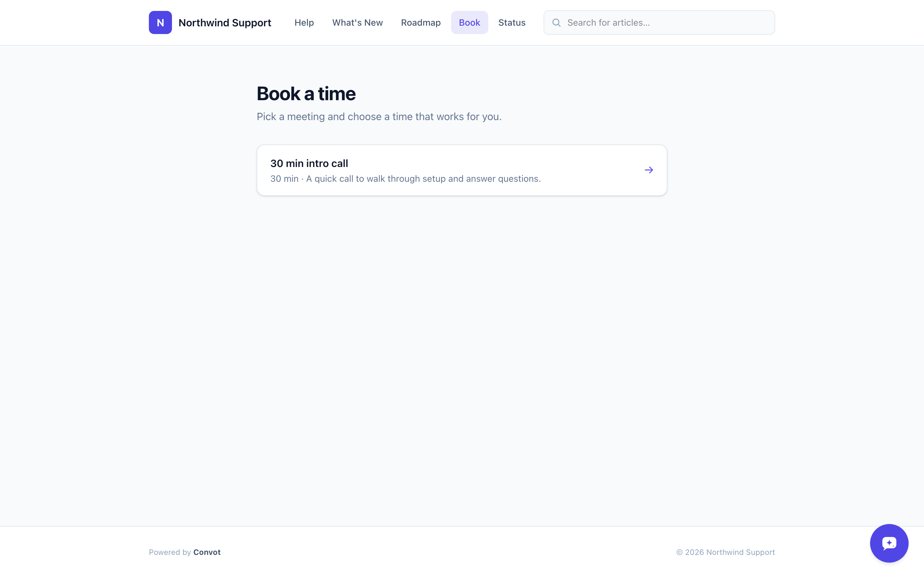Click the intro call description text

tap(406, 179)
